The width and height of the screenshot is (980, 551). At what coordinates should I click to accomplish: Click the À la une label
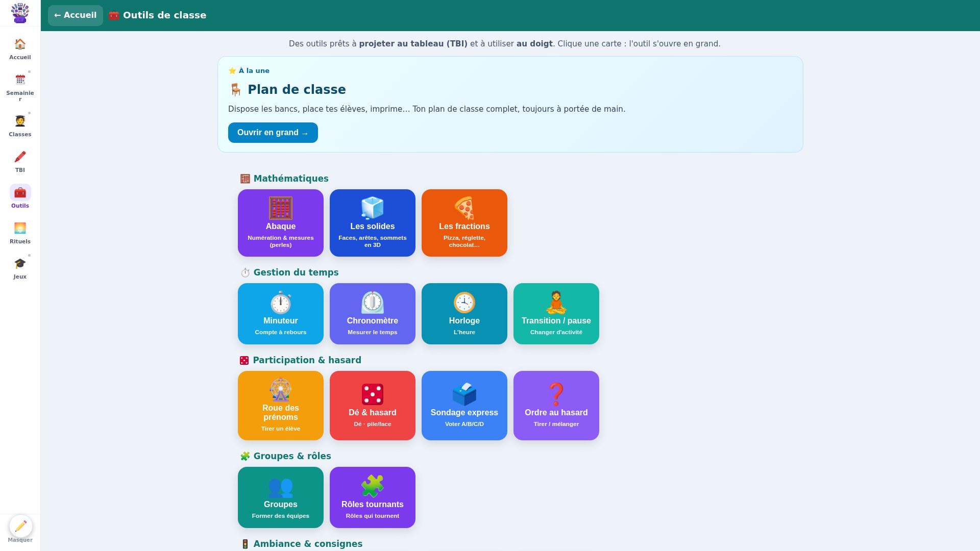(254, 71)
